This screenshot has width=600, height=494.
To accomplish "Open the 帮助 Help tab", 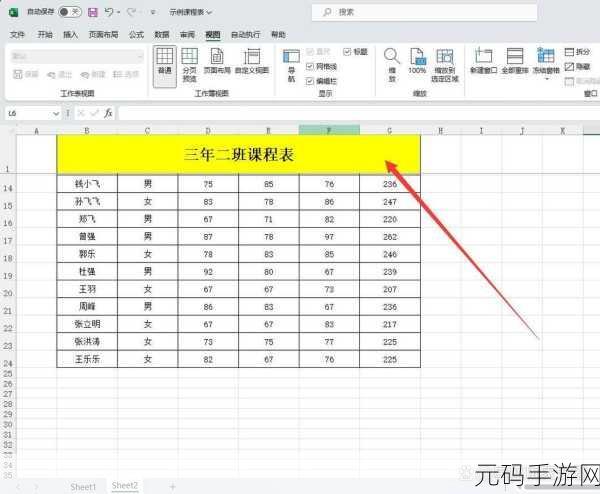I will pyautogui.click(x=278, y=35).
